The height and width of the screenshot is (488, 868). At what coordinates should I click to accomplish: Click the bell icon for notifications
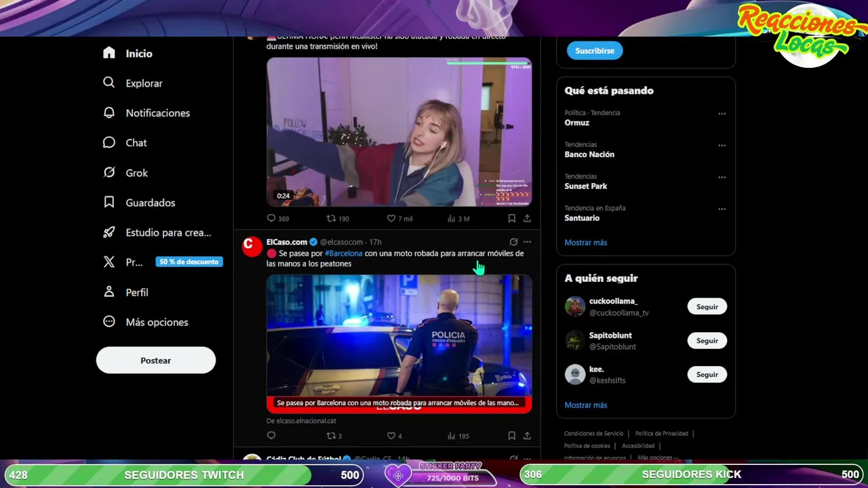tap(108, 113)
